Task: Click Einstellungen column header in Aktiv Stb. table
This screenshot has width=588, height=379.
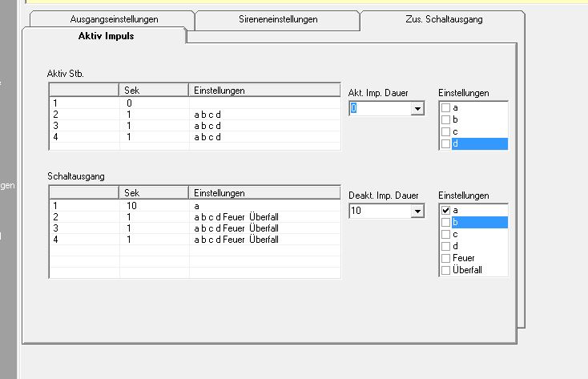Action: pos(264,91)
